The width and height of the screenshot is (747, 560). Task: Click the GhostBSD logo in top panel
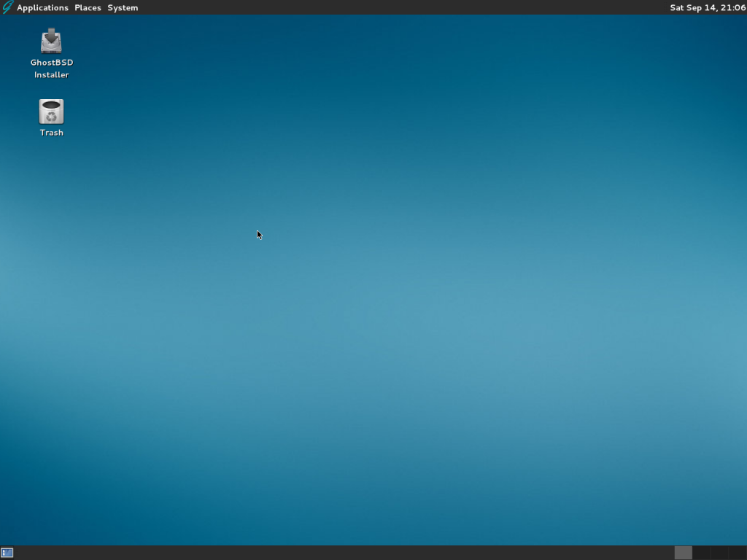[7, 7]
